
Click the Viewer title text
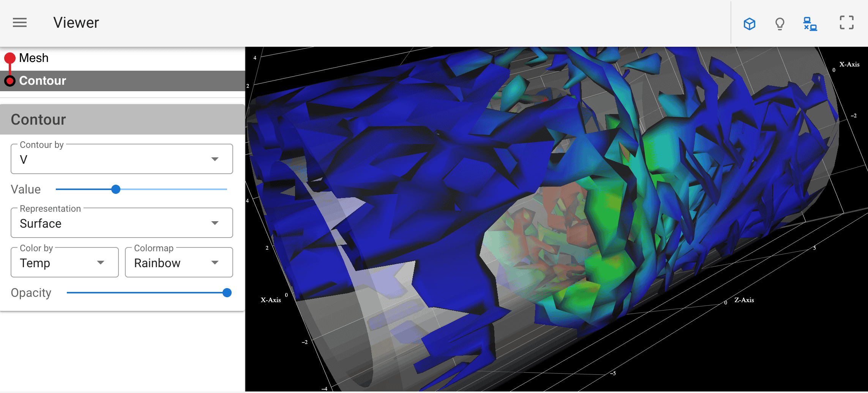click(76, 23)
